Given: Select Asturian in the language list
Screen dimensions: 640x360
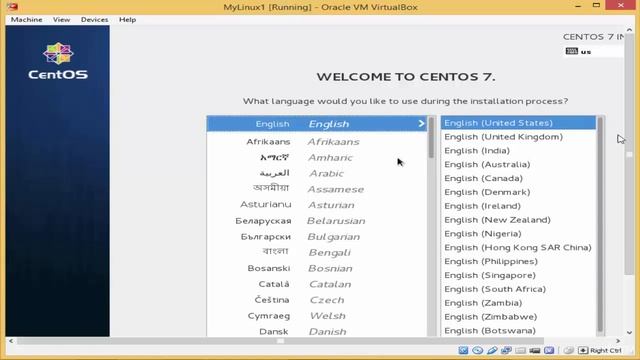Looking at the screenshot, I should [x=317, y=205].
